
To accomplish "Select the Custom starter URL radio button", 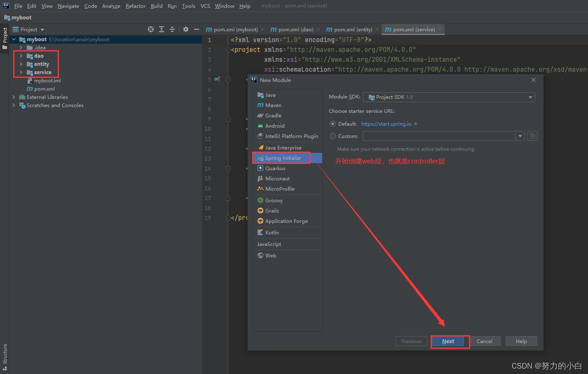I will (333, 136).
